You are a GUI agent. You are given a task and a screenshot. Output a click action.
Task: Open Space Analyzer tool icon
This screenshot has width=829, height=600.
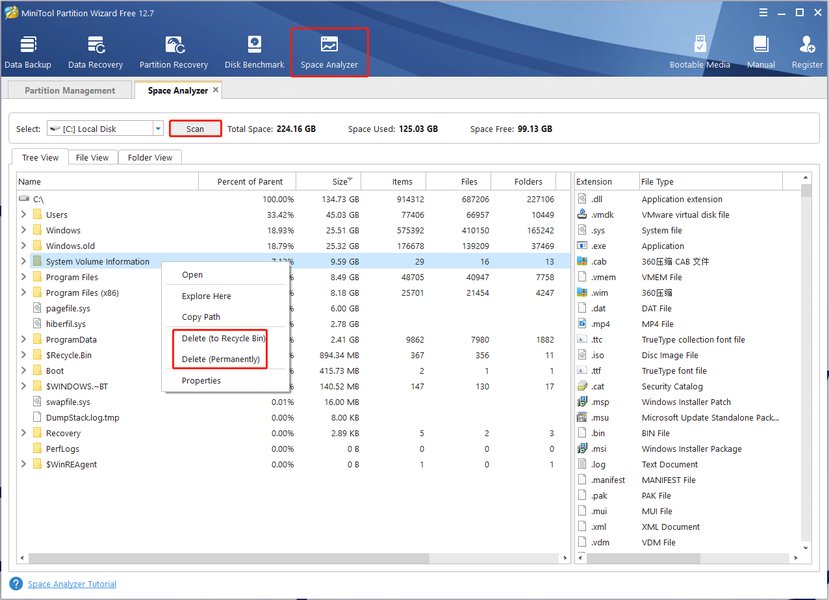coord(329,45)
